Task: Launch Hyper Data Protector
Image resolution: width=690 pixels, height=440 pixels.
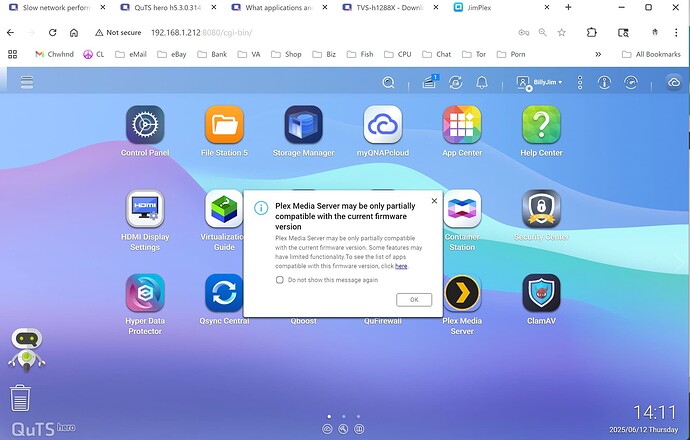Action: coord(145,293)
